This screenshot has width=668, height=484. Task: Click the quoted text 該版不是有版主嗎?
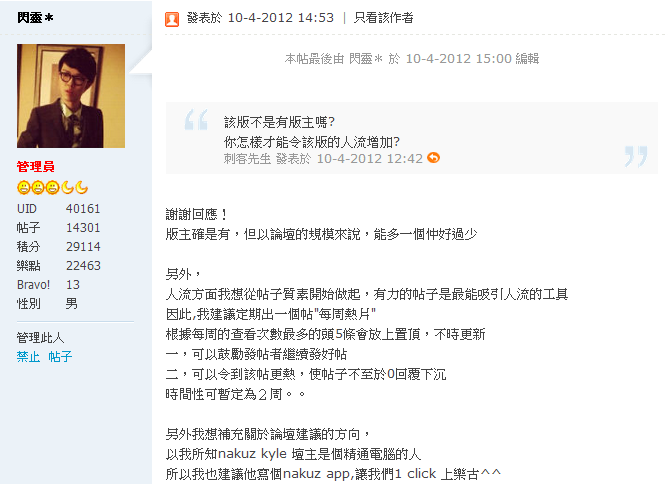279,123
